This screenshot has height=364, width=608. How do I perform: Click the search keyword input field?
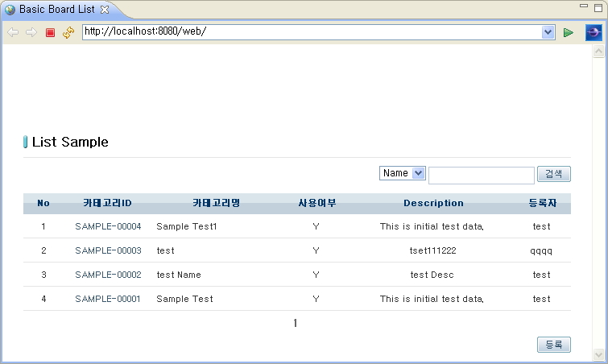[x=482, y=176]
